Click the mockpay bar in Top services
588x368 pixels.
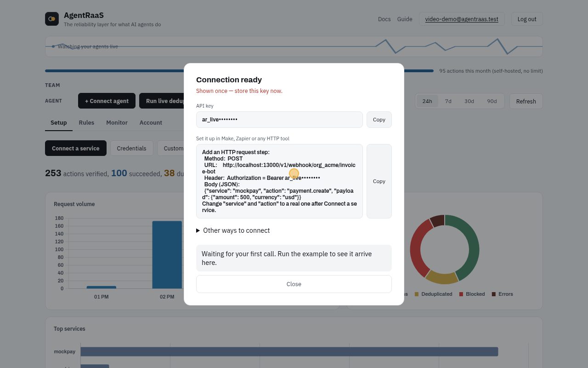[289, 352]
